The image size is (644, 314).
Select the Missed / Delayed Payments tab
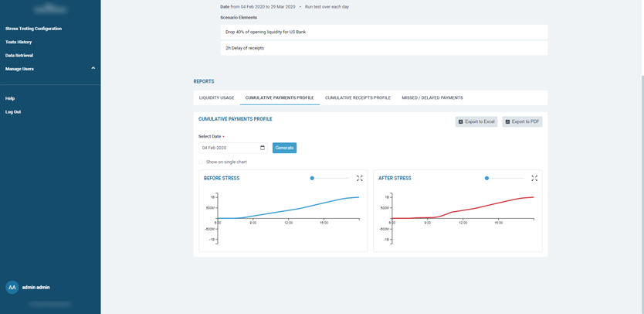432,98
